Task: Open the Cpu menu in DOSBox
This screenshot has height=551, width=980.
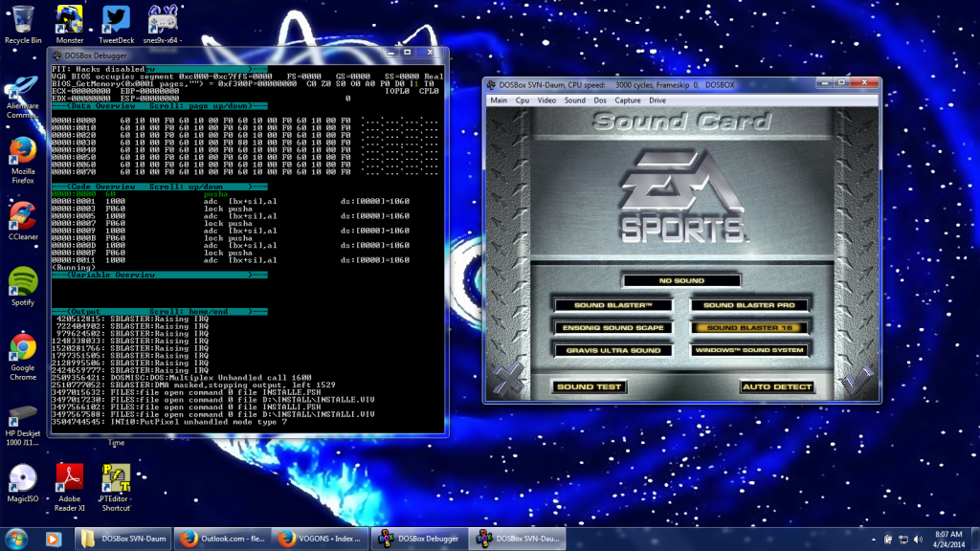Action: click(523, 100)
